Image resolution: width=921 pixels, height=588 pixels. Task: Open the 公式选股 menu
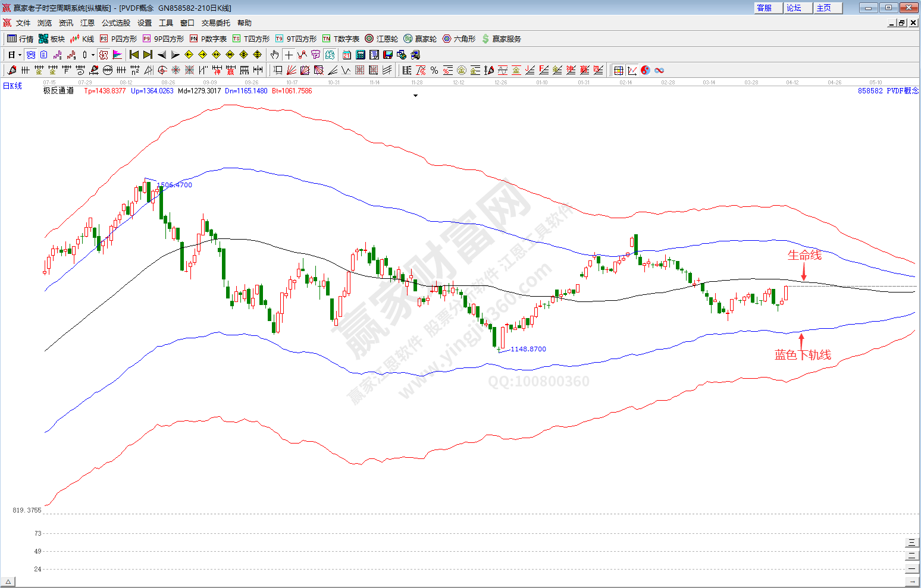tap(115, 23)
